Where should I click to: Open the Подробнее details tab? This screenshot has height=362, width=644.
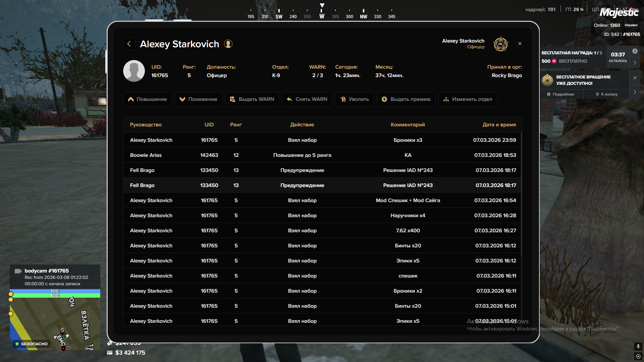tap(561, 94)
